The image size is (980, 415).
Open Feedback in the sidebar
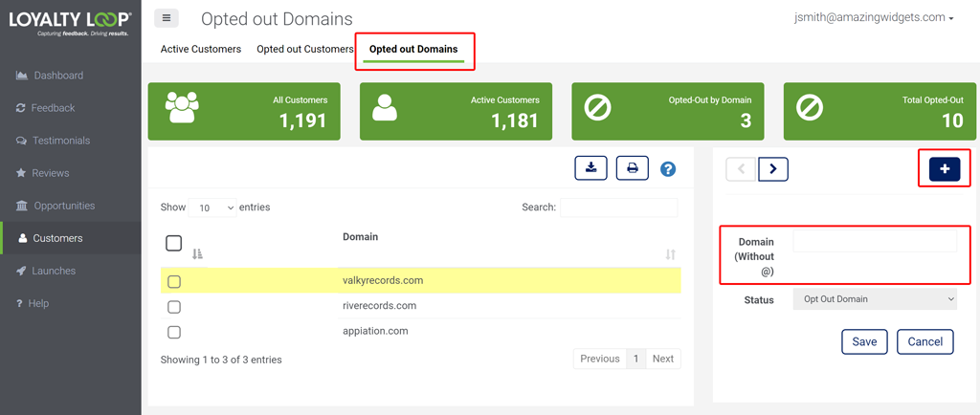pos(71,108)
